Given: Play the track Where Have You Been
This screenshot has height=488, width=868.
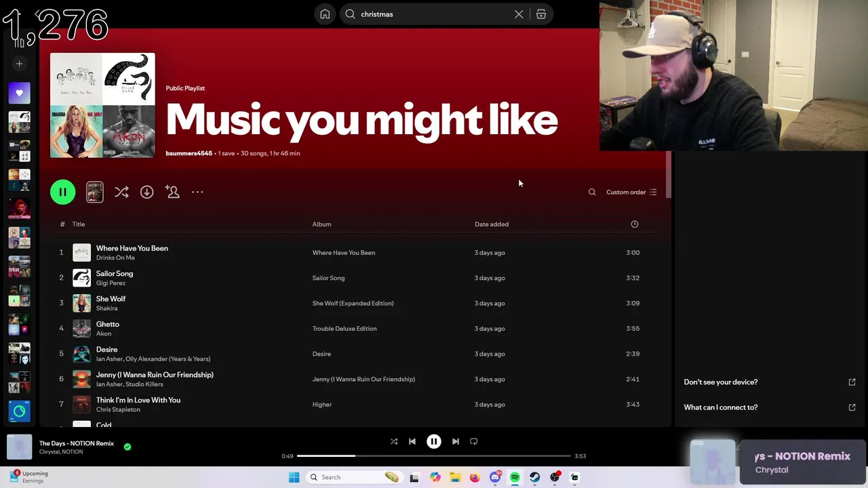Looking at the screenshot, I should pos(132,248).
